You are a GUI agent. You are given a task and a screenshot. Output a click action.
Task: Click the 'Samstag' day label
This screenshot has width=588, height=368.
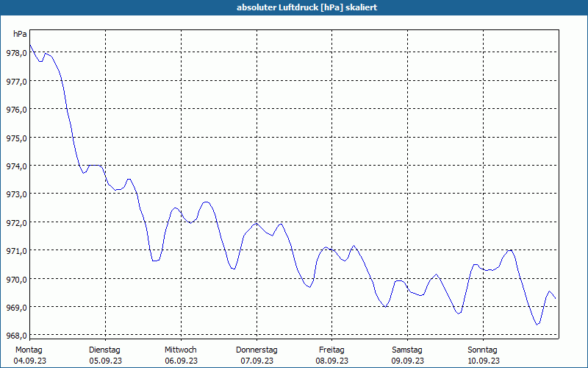click(407, 350)
